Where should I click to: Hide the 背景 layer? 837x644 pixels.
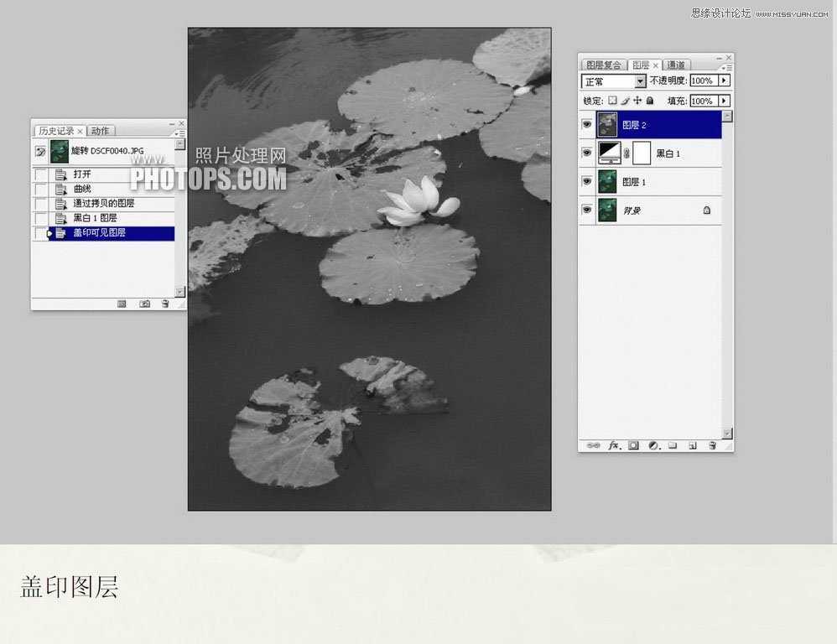pyautogui.click(x=586, y=210)
